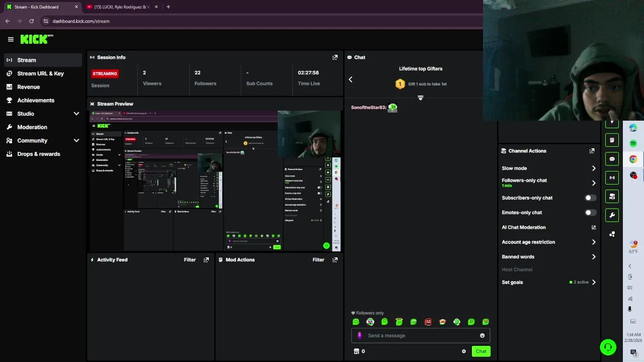Click the purple microphone icon in the chat box

click(359, 335)
